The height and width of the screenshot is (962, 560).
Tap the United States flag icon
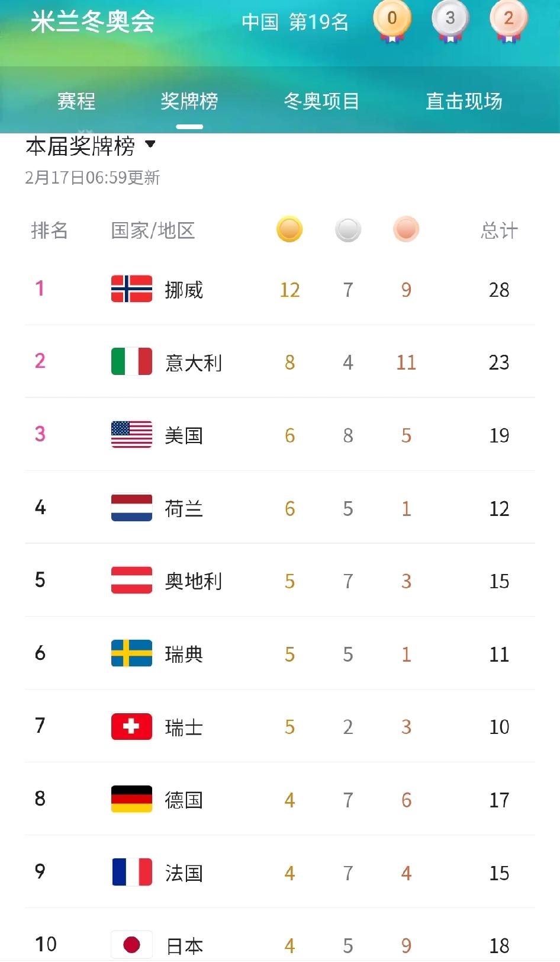pyautogui.click(x=131, y=435)
